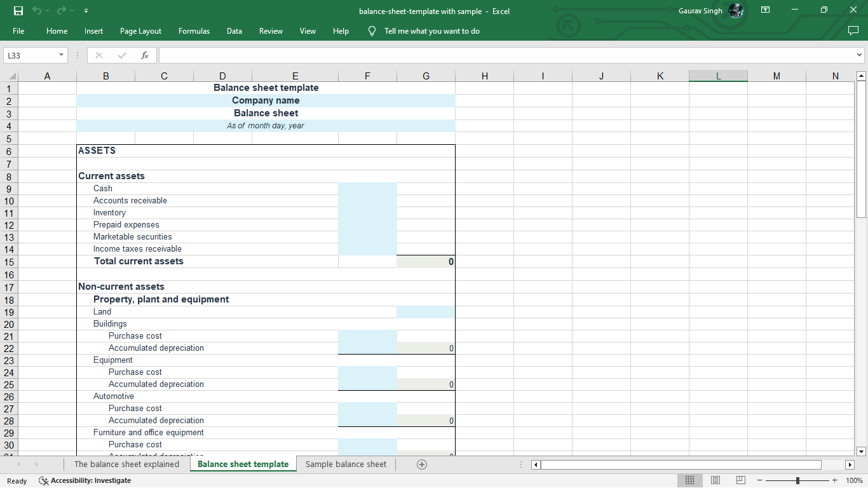
Task: Expand the Undo history dropdown
Action: tap(46, 10)
